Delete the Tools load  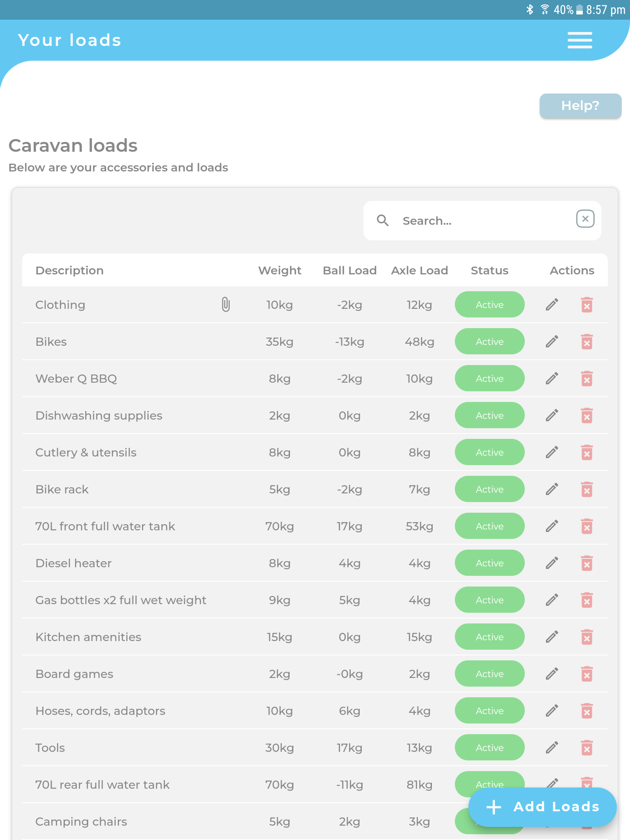587,747
